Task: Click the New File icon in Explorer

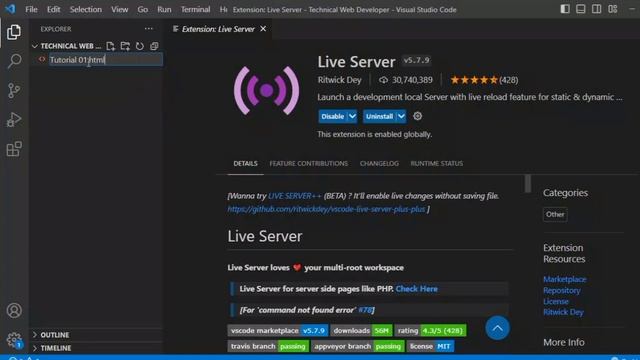Action: click(111, 46)
